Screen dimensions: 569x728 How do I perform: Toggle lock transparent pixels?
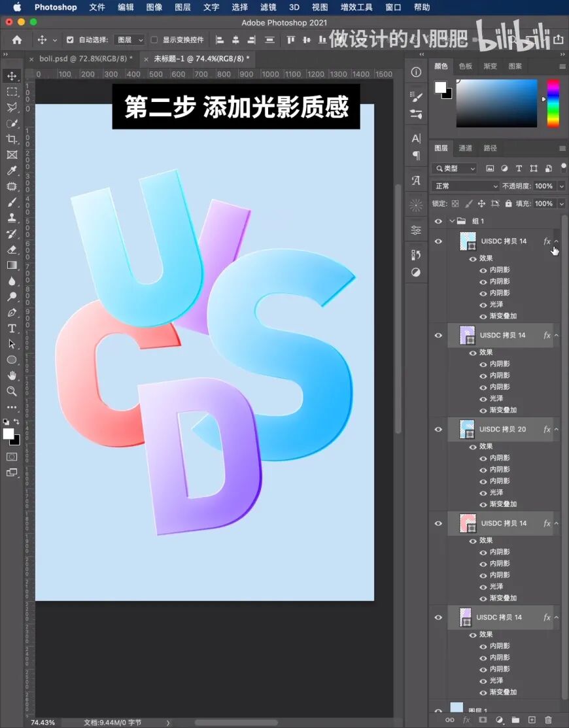pyautogui.click(x=455, y=203)
